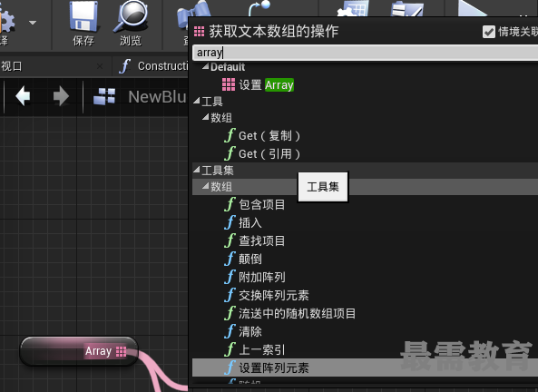
Task: Switch to the viewport (视口) tab
Action: coord(12,66)
